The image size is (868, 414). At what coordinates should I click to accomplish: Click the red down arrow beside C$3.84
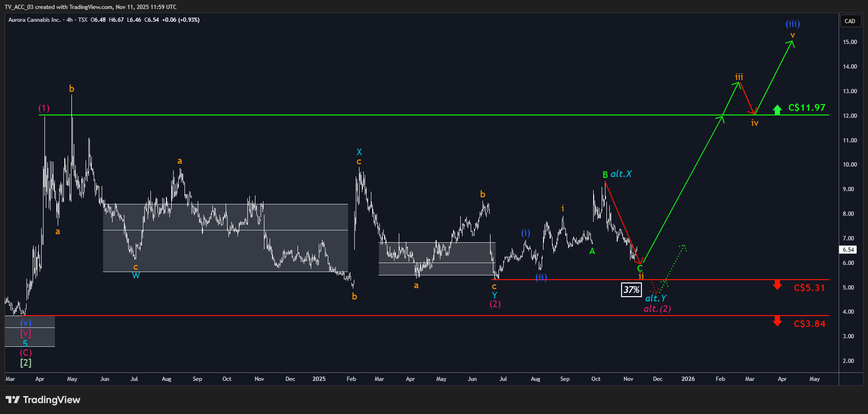pyautogui.click(x=777, y=321)
